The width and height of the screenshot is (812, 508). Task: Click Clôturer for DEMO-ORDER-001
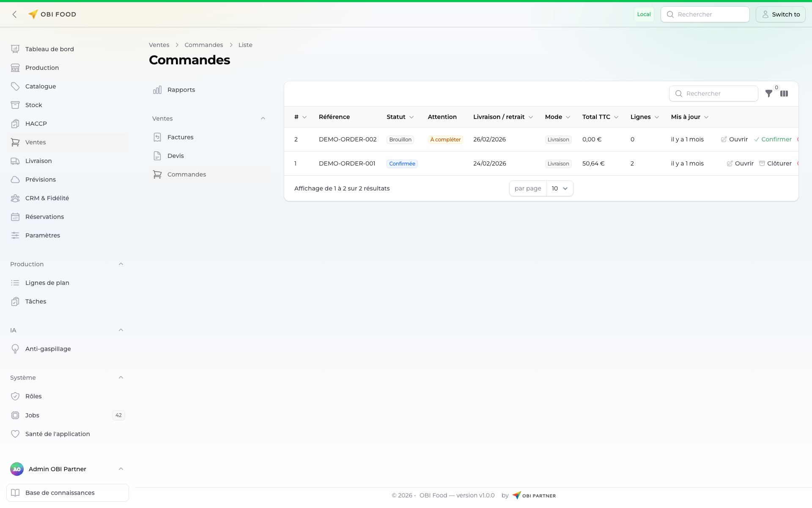coord(775,163)
